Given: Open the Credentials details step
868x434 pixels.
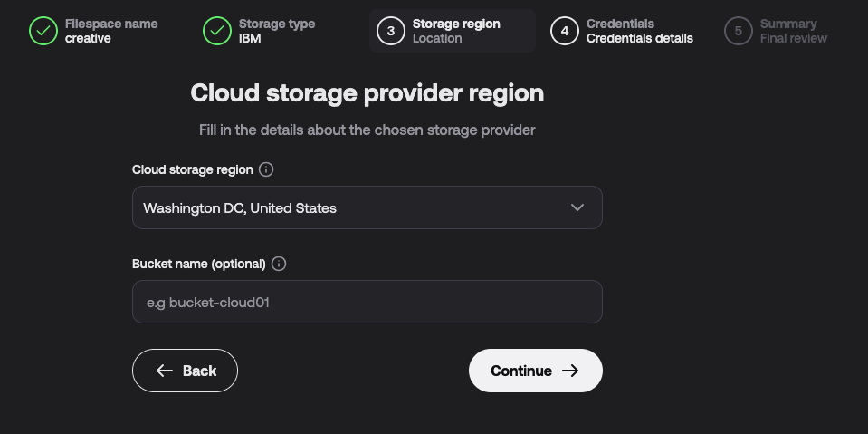Looking at the screenshot, I should tap(622, 31).
